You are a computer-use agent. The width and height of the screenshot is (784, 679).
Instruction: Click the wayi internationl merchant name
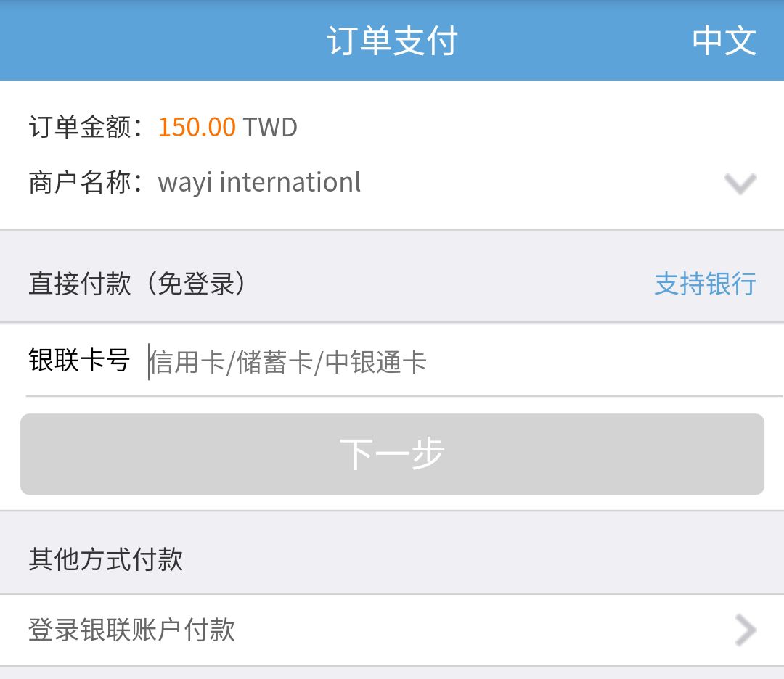tap(259, 182)
